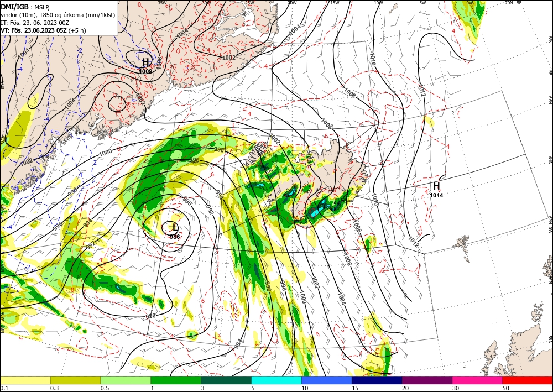Viewport: 553px width, 392px height.
Task: Click the '1009' high pressure value
Action: pos(145,71)
